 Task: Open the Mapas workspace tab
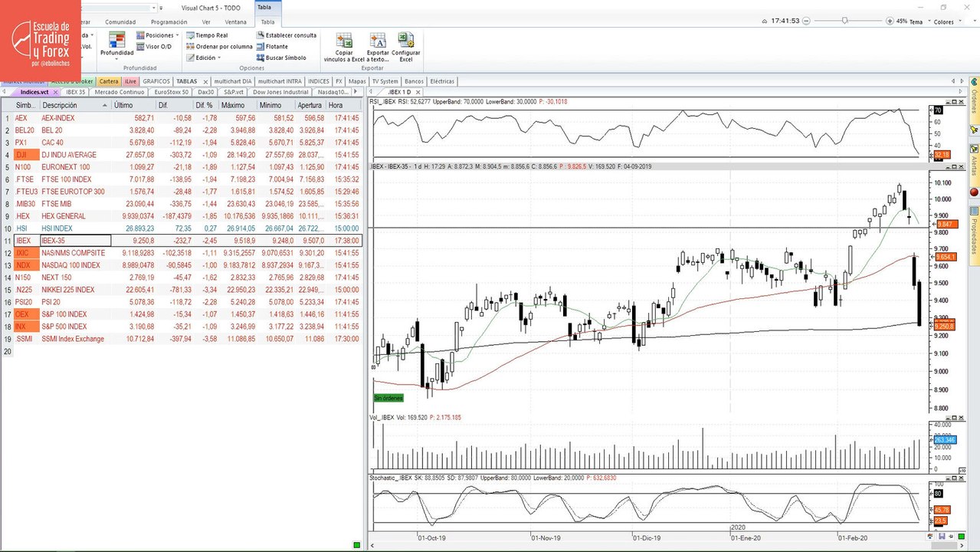(357, 81)
